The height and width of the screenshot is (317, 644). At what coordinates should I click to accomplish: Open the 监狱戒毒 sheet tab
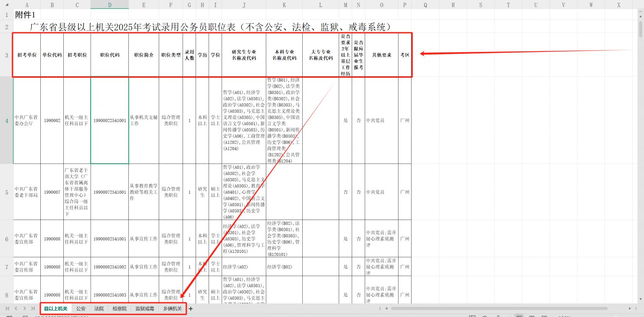pyautogui.click(x=144, y=309)
